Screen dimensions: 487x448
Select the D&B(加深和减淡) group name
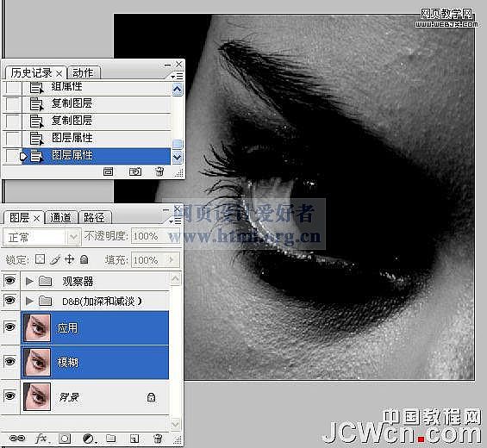tap(102, 302)
